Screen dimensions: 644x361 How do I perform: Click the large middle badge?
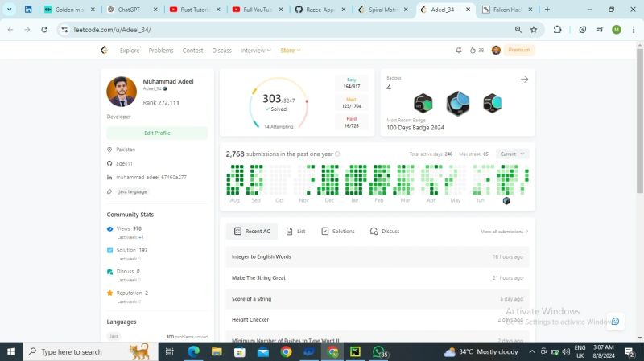click(458, 103)
